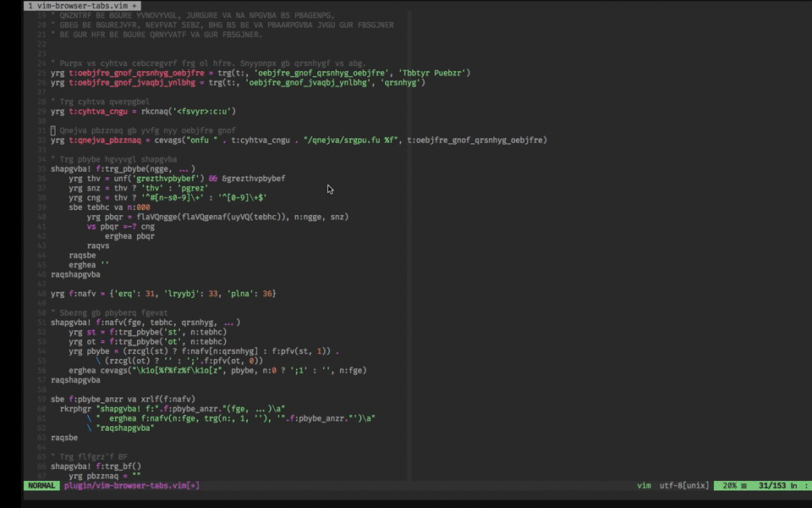Click the 31/153 line position indicator
Image resolution: width=812 pixels, height=508 pixels.
(x=772, y=486)
